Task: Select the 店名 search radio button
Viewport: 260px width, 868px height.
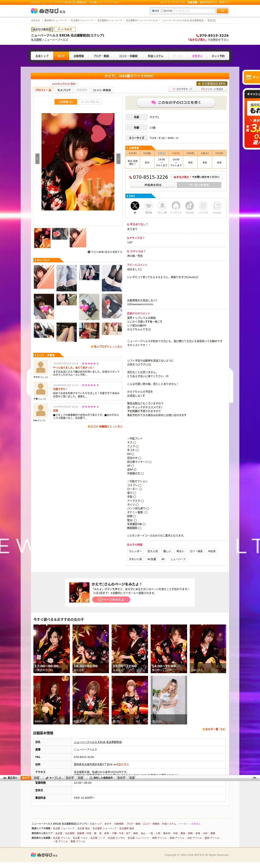Action: click(x=153, y=11)
